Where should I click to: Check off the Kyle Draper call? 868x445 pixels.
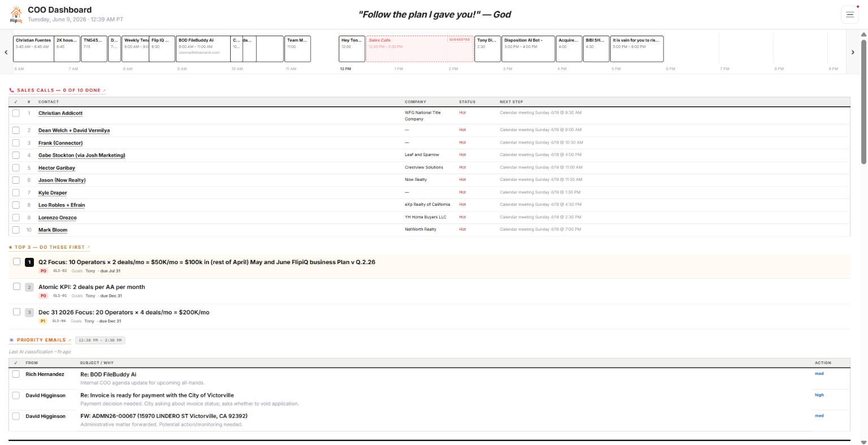(x=16, y=192)
